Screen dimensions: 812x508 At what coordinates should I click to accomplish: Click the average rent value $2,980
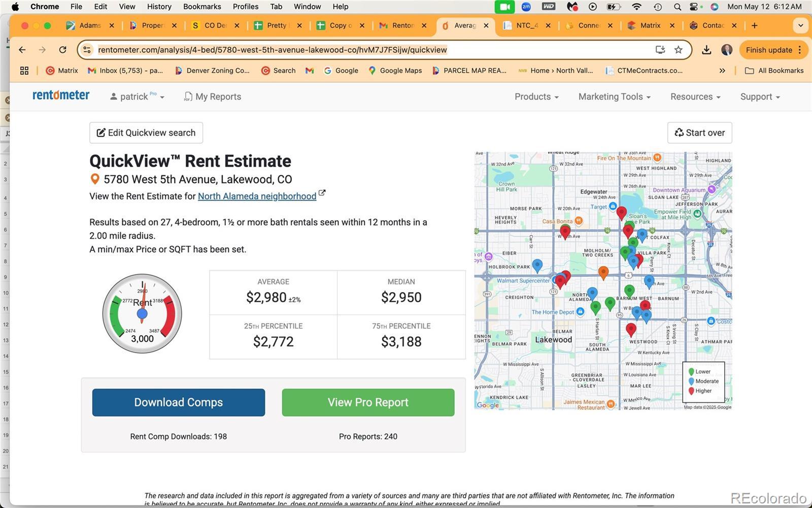pos(266,298)
